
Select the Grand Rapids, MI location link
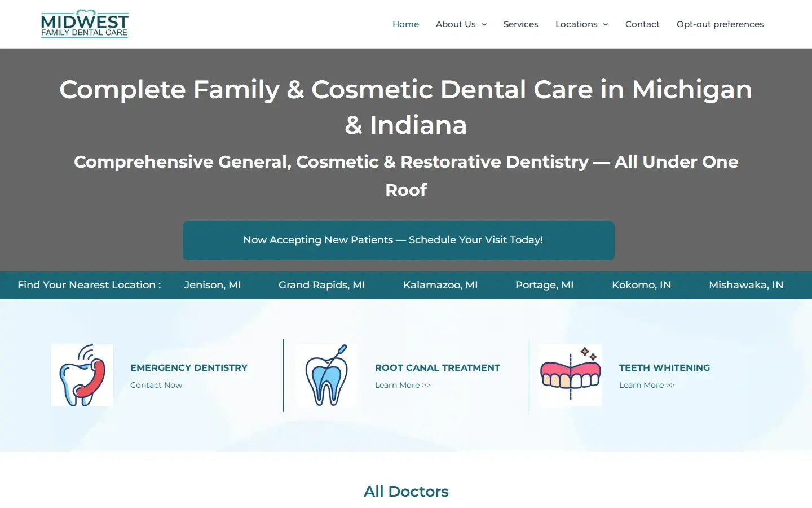(322, 285)
